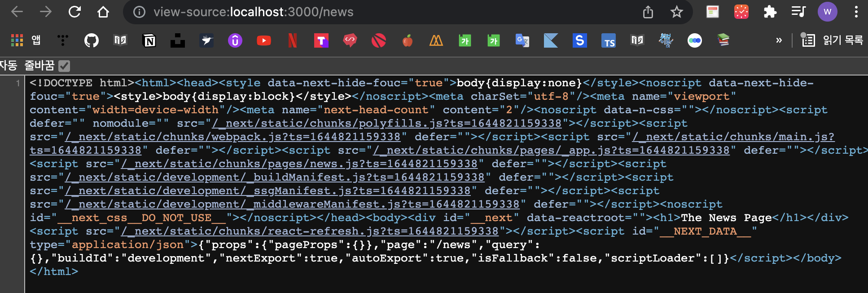
Task: Click the forward navigation arrow
Action: click(x=46, y=12)
